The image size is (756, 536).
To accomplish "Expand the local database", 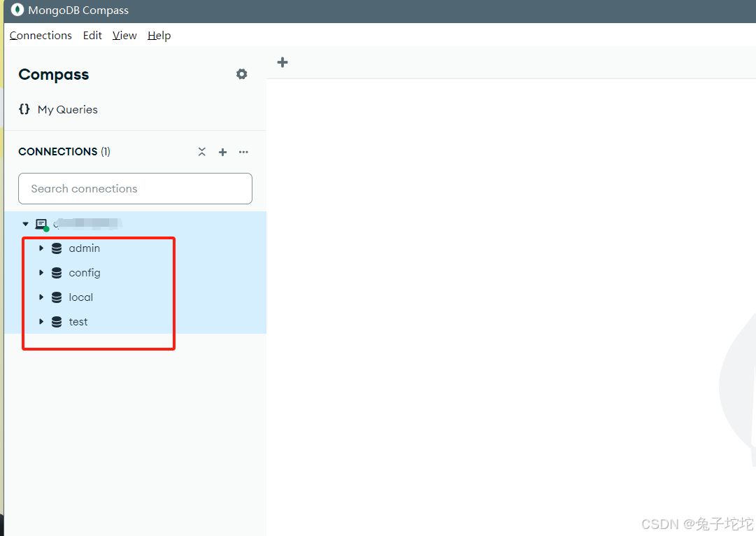I will [x=41, y=297].
